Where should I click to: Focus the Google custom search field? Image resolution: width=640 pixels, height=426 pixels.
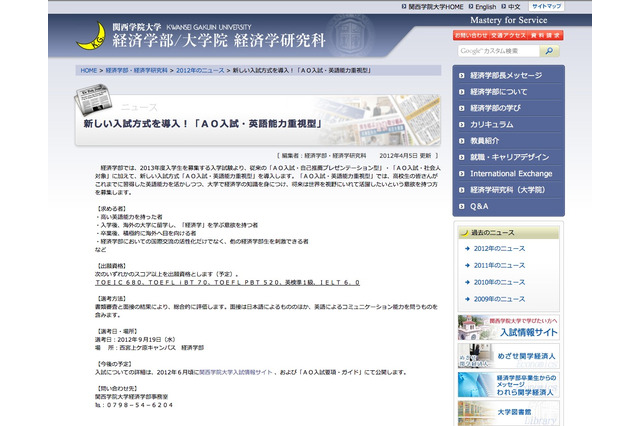pos(498,51)
